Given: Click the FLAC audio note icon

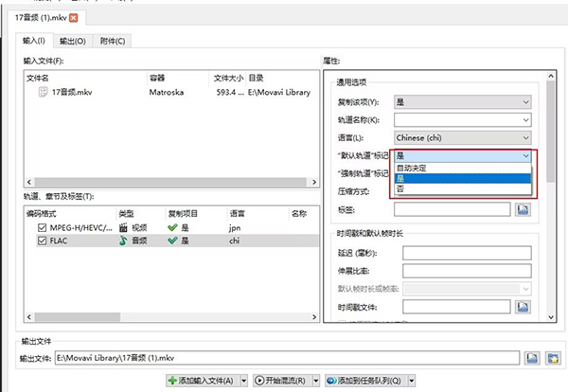Looking at the screenshot, I should 122,241.
